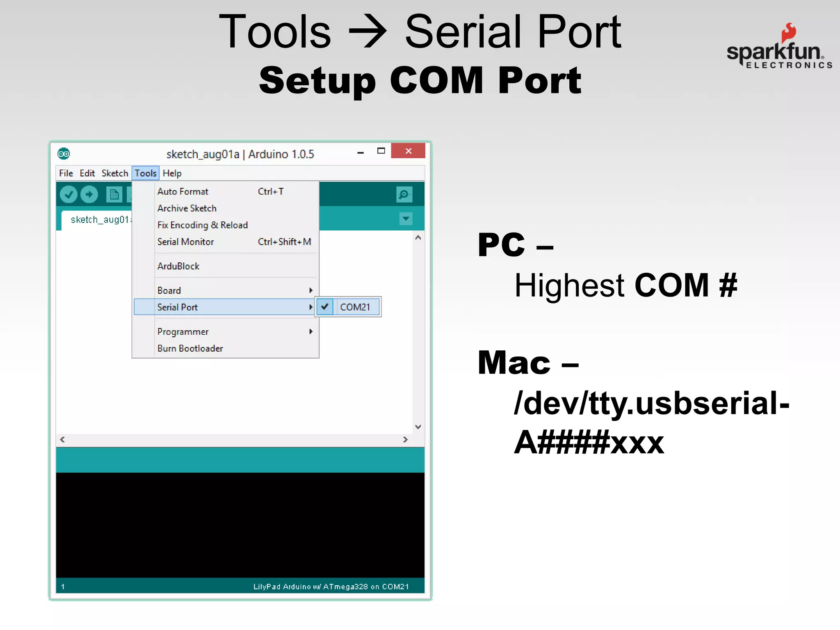
Task: Expand the Programmer submenu
Action: [x=226, y=331]
